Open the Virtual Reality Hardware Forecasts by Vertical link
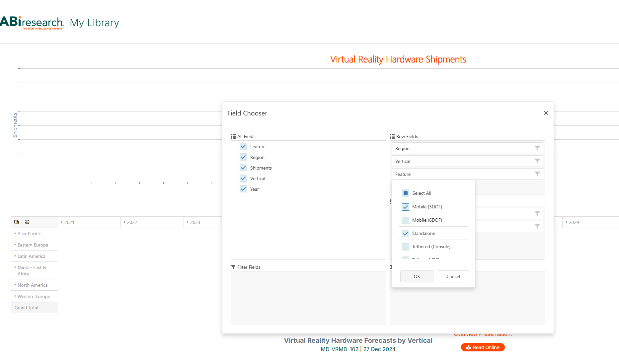 (x=358, y=340)
